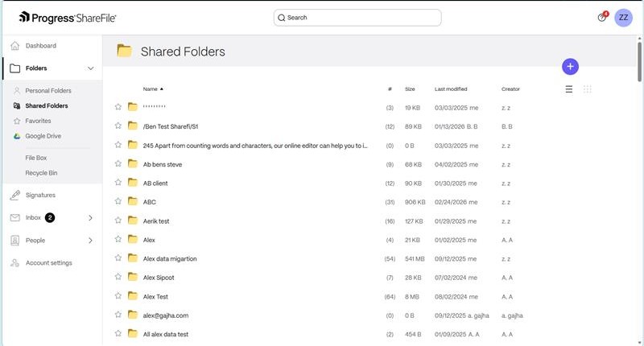Click the Inbox envelope icon
Viewport: 644px width, 346px height.
(x=14, y=218)
